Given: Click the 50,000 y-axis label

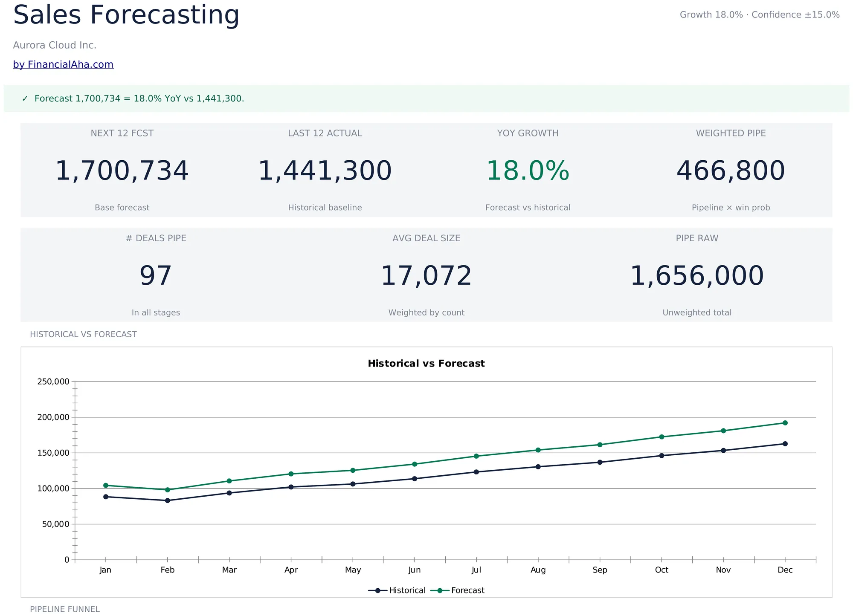Looking at the screenshot, I should (56, 524).
